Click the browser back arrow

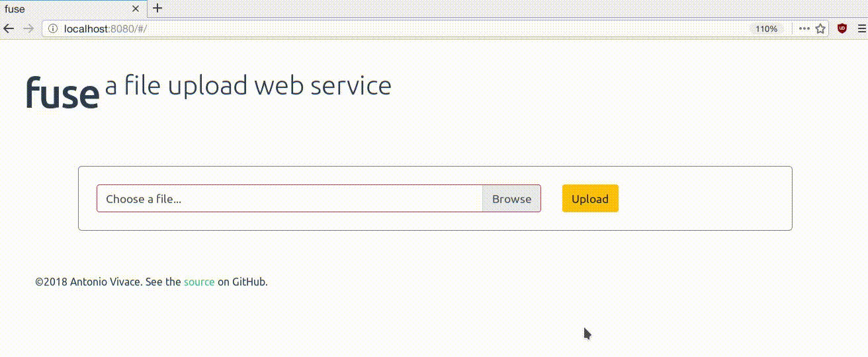9,28
